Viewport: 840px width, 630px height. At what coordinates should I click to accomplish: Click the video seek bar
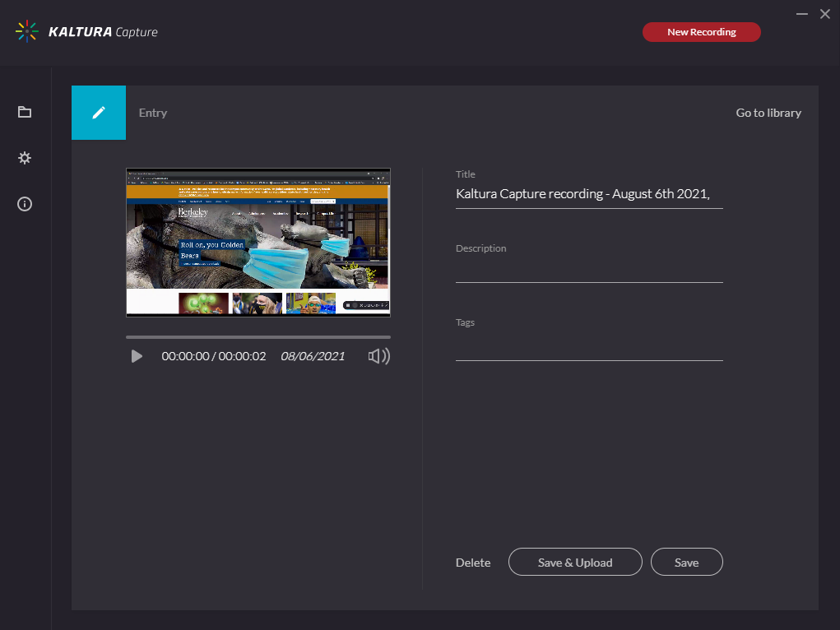pyautogui.click(x=258, y=336)
